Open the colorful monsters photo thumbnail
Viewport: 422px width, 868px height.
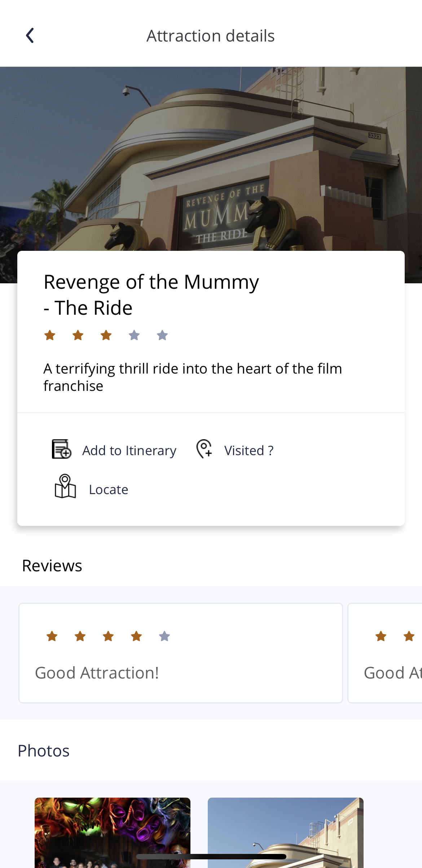click(x=113, y=833)
